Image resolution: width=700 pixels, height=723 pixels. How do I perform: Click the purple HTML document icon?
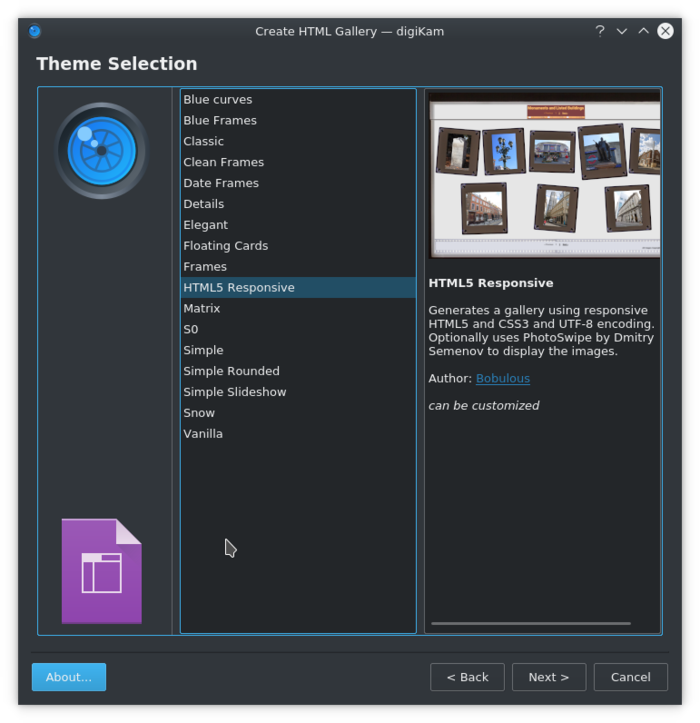point(101,571)
